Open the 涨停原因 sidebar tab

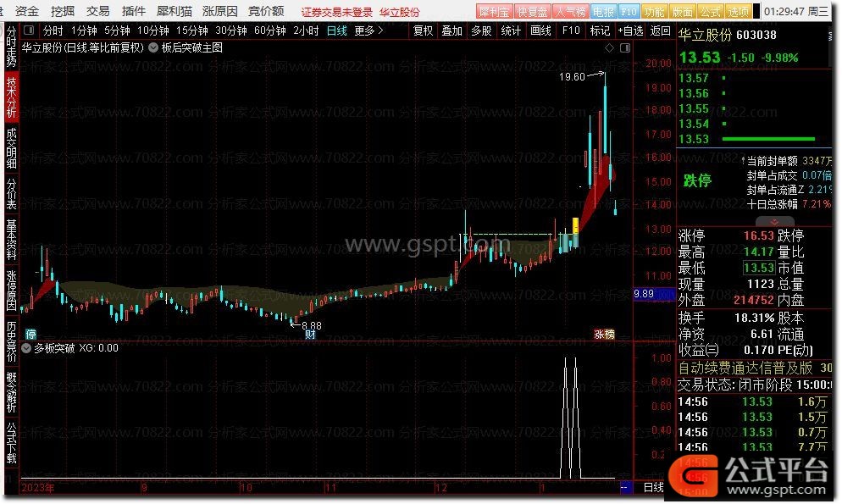pyautogui.click(x=11, y=291)
